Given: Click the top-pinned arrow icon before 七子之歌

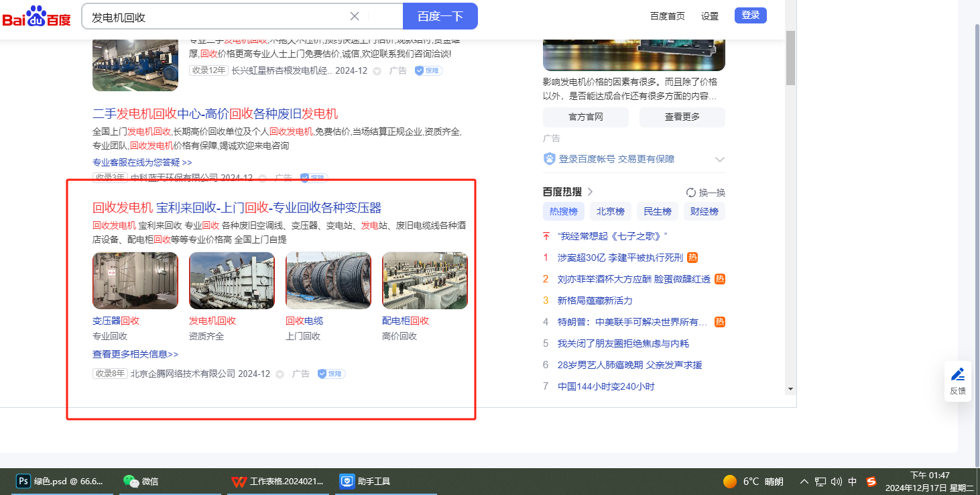Looking at the screenshot, I should pos(546,236).
